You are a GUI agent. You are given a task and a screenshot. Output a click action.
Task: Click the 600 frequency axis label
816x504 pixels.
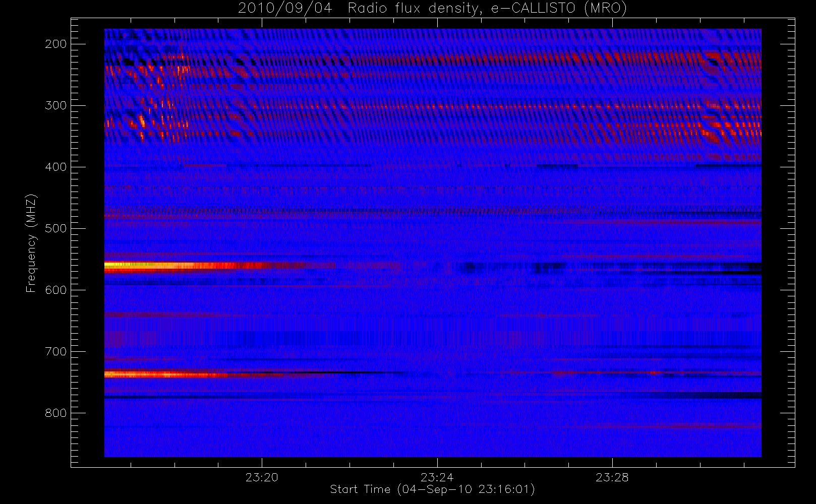click(x=55, y=290)
